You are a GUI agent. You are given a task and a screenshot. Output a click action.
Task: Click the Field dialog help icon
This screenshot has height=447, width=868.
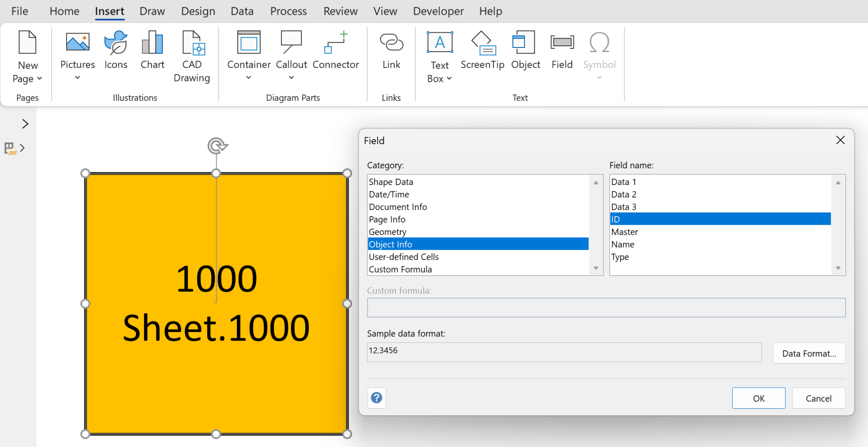pyautogui.click(x=376, y=398)
